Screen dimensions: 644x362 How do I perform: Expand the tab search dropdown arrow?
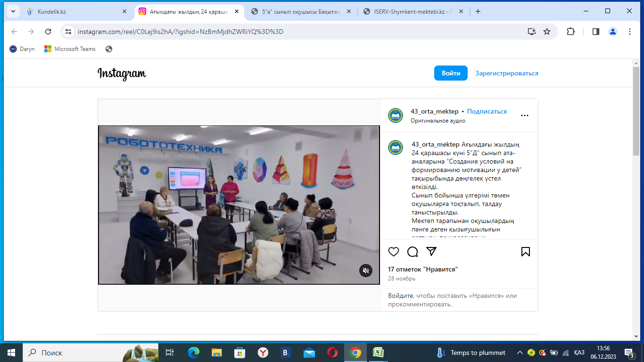point(13,11)
